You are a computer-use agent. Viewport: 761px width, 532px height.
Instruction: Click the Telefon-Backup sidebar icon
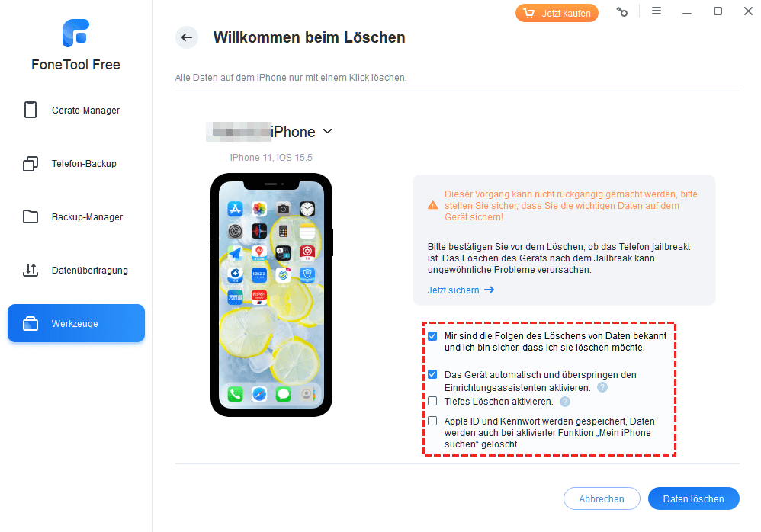pyautogui.click(x=30, y=164)
